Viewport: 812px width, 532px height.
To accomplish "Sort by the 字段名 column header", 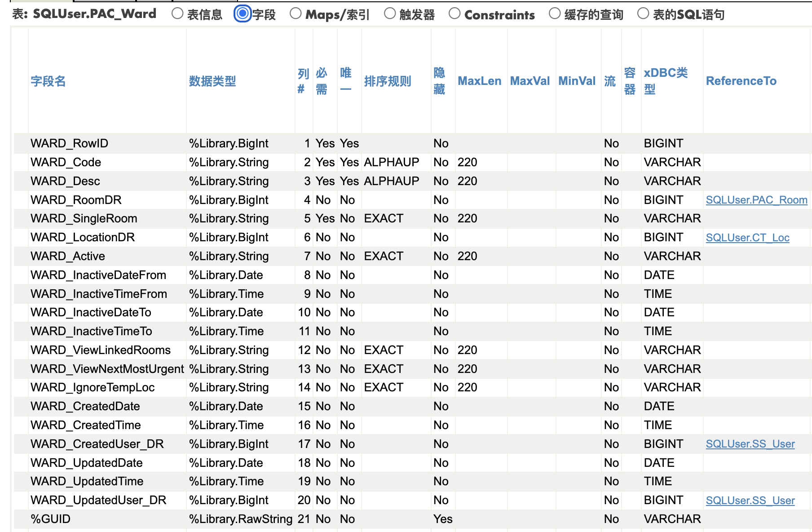I will tap(48, 81).
